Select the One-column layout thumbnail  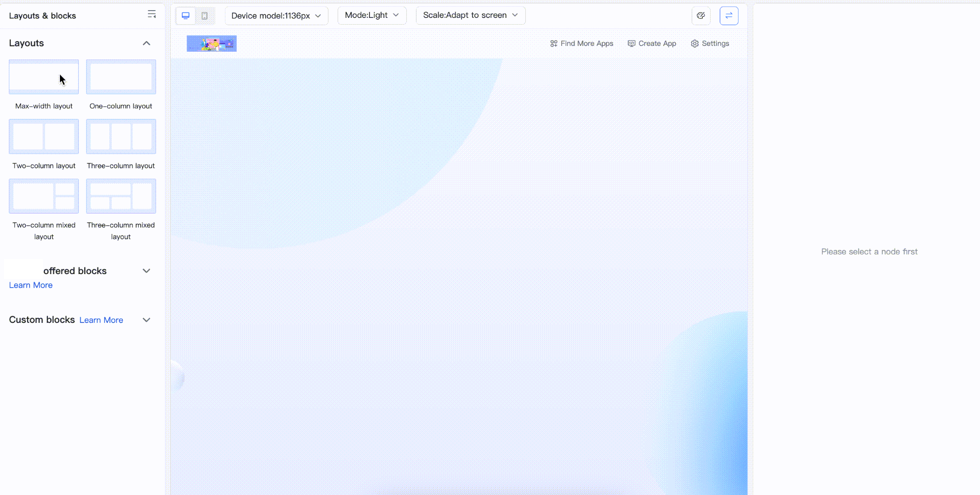[121, 77]
